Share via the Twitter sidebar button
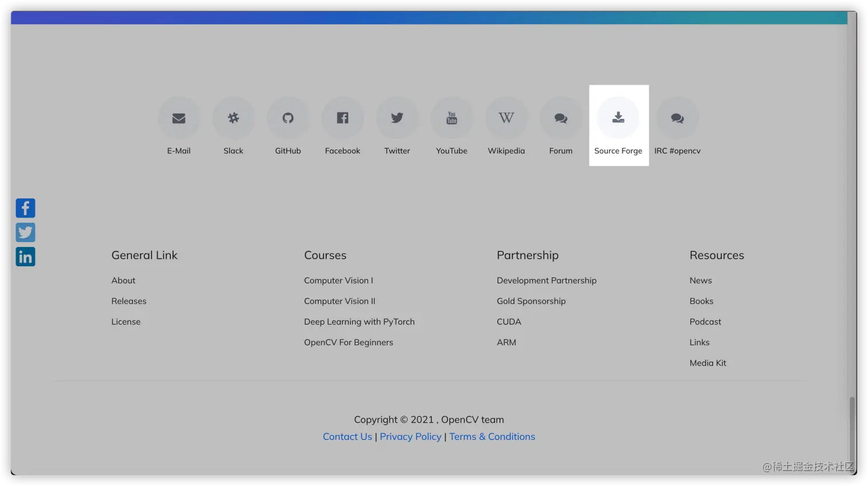 tap(25, 232)
